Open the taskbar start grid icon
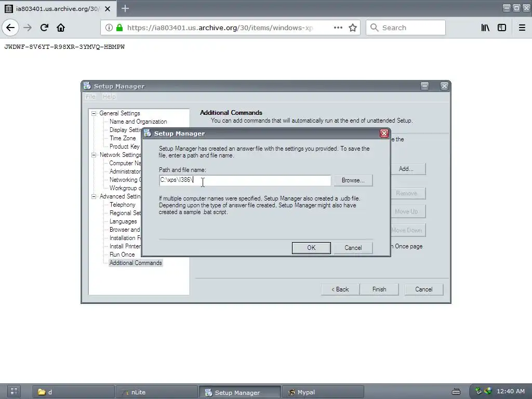The height and width of the screenshot is (399, 532). coord(14,391)
